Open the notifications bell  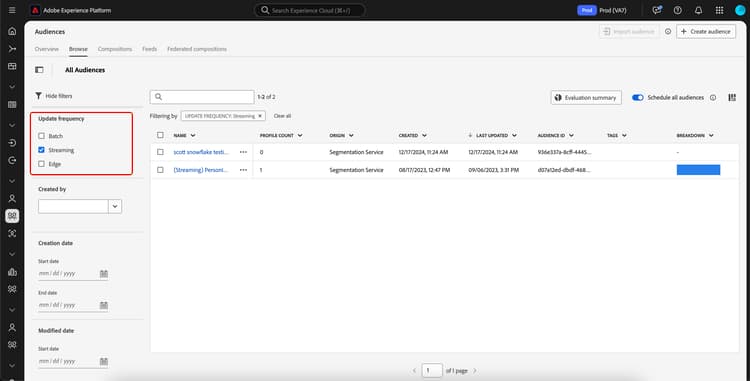(x=698, y=10)
